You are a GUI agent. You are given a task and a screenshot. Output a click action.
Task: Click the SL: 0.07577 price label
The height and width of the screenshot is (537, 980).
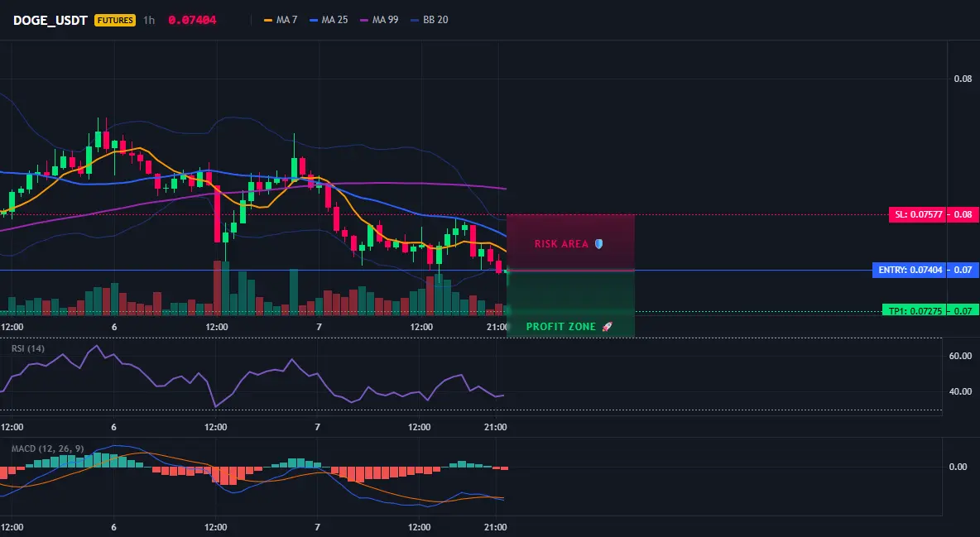click(x=917, y=214)
